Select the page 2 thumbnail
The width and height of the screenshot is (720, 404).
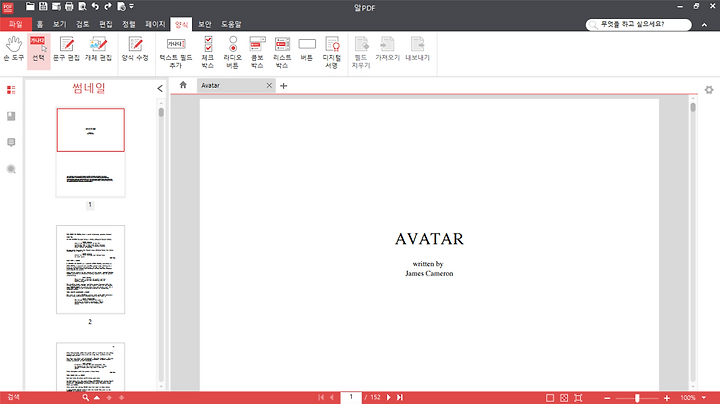click(x=90, y=269)
